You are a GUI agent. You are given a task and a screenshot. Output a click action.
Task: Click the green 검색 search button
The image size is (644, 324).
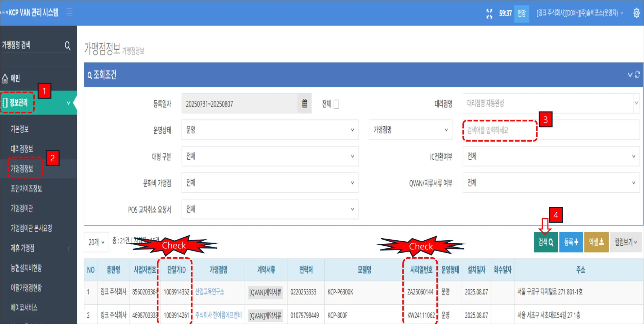coord(546,242)
